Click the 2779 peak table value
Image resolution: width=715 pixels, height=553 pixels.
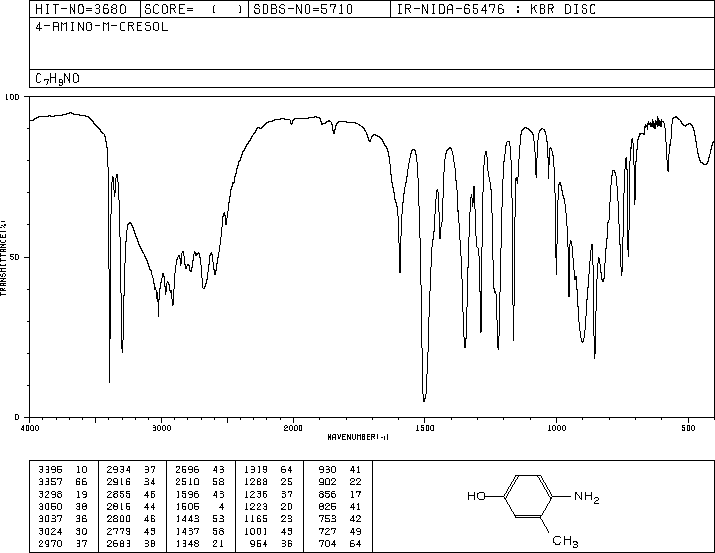(x=119, y=531)
